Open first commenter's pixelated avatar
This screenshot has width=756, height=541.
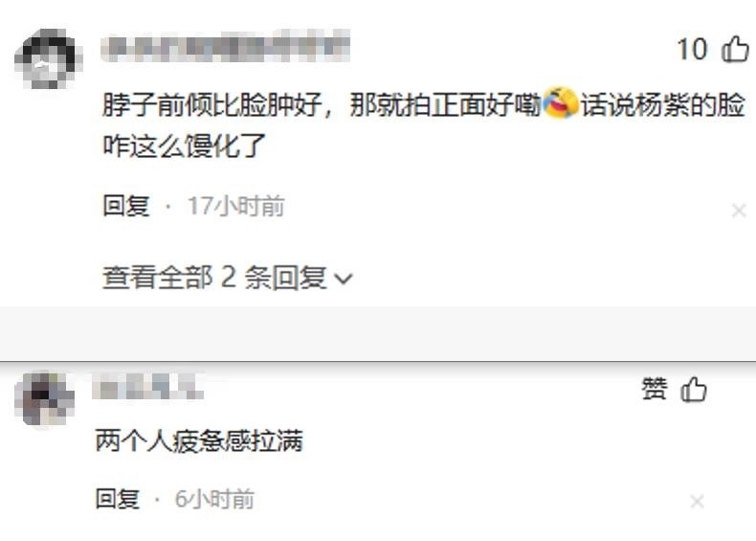48,58
